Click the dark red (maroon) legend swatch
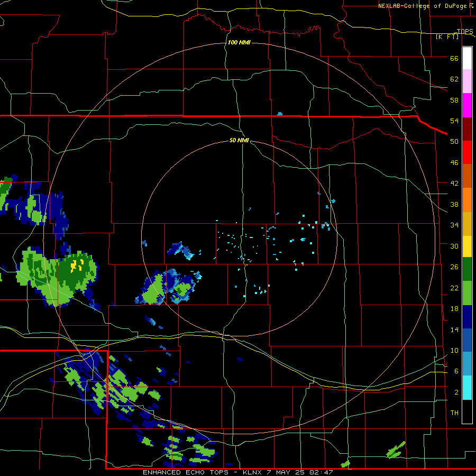The width and height of the screenshot is (476, 476). pyautogui.click(x=467, y=129)
